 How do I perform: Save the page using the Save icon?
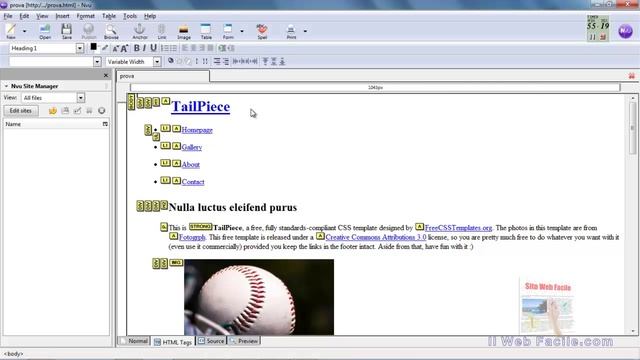point(67,31)
